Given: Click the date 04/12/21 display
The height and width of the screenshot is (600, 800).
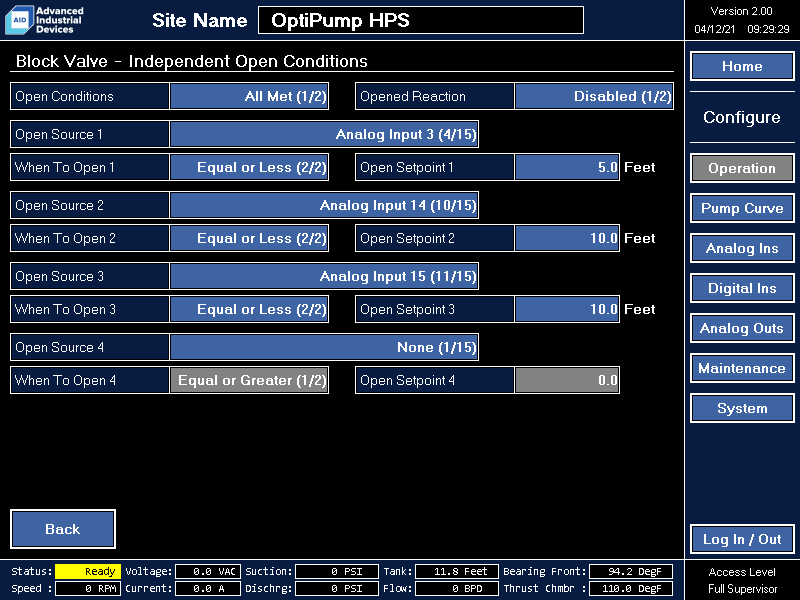Looking at the screenshot, I should pos(714,29).
